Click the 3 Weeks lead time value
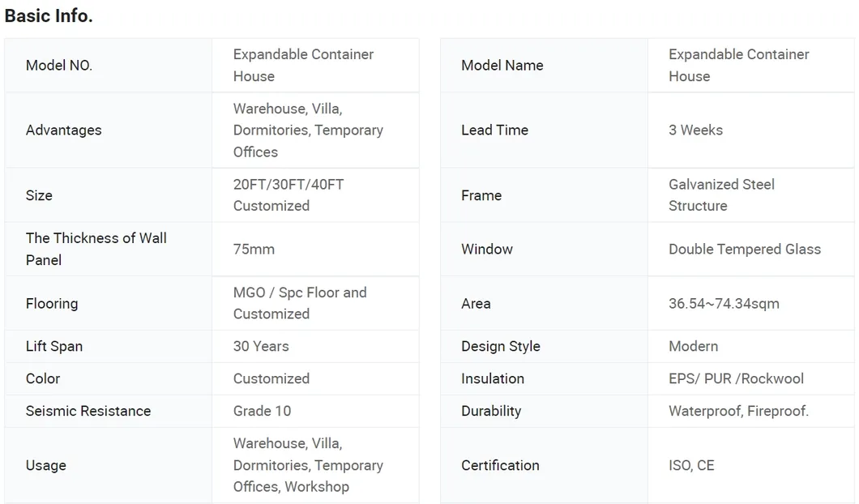859x504 pixels. 695,130
